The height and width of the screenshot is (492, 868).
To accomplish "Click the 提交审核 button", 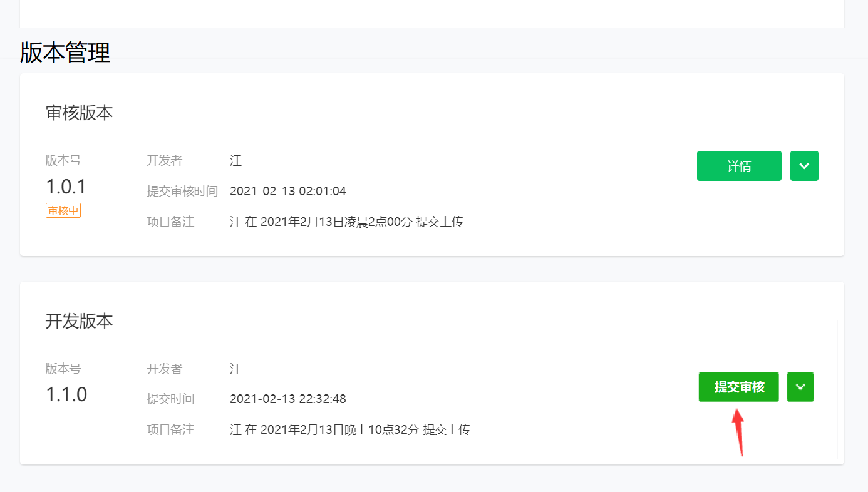I will click(739, 387).
